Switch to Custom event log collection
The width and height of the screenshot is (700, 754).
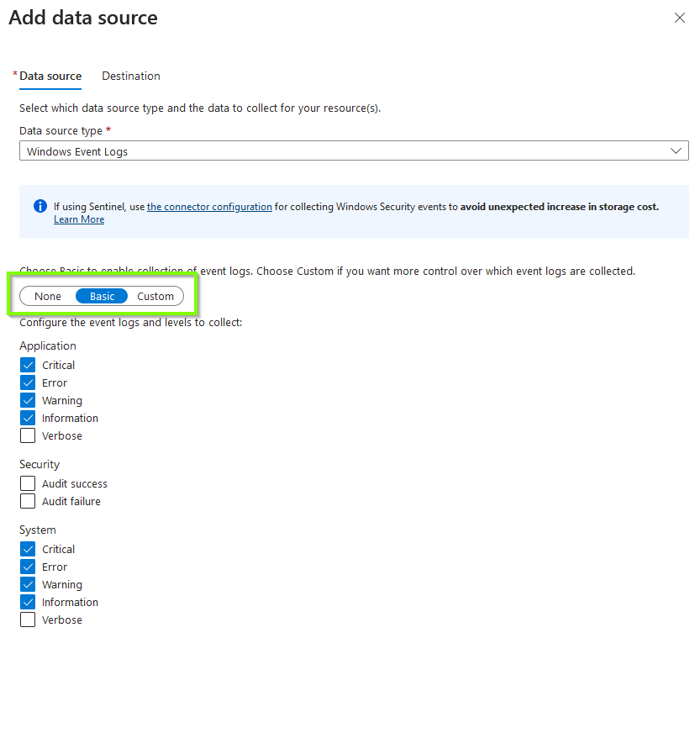coord(155,296)
